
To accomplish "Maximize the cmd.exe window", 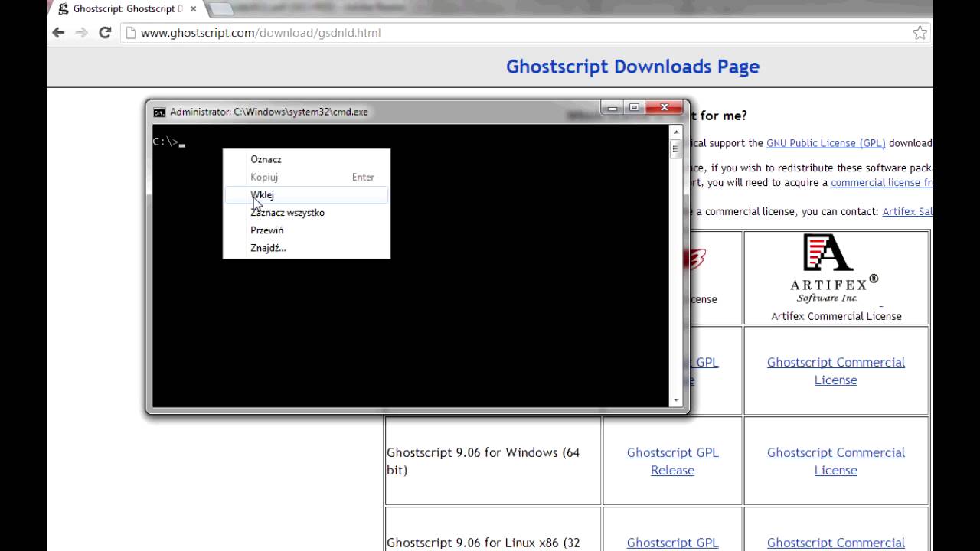I will tap(634, 108).
